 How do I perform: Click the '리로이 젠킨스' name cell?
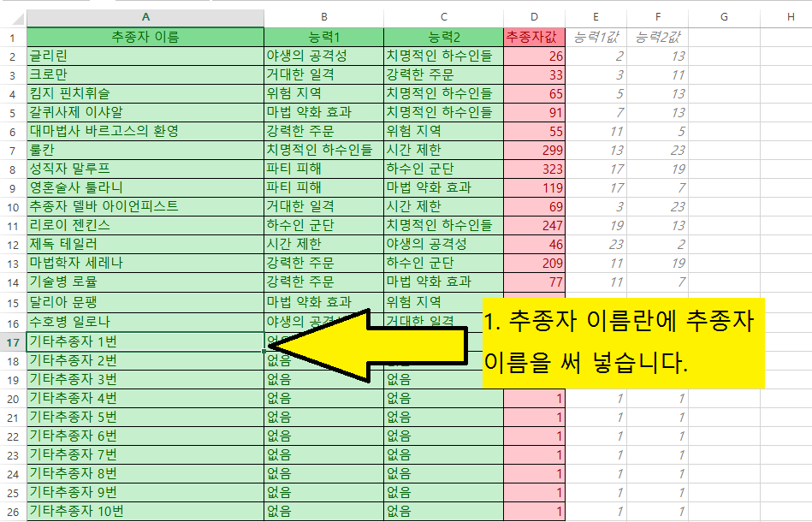click(x=145, y=225)
